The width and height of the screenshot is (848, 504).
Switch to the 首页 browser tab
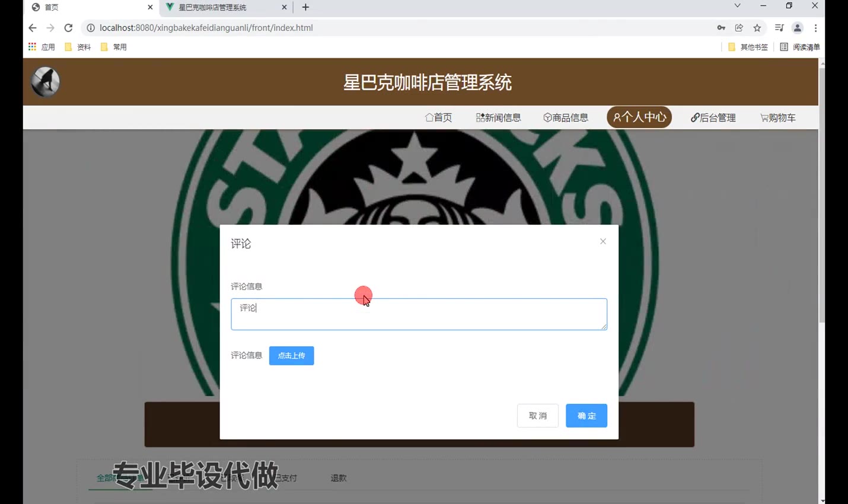point(92,7)
